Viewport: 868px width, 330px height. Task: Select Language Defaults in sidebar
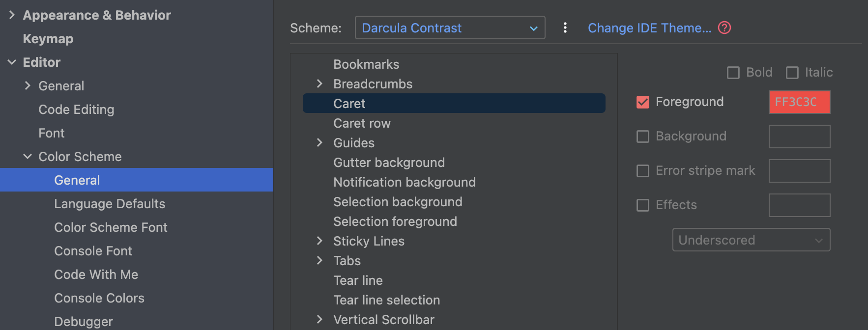coord(110,204)
